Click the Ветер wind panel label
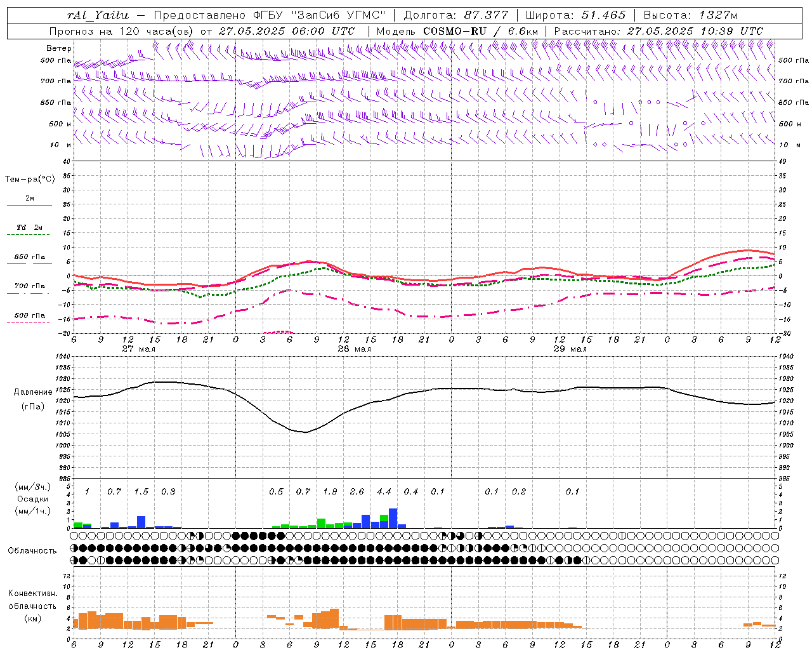This screenshot has height=650, width=812. point(59,48)
